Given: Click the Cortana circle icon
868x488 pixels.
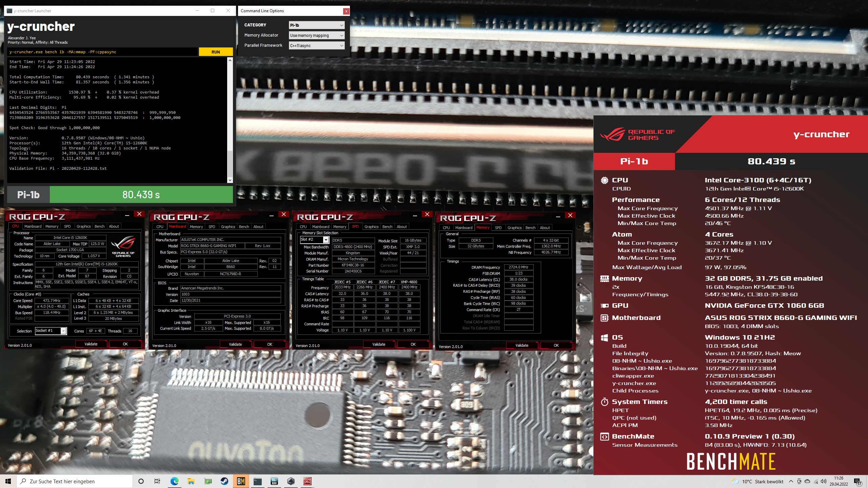Looking at the screenshot, I should click(x=141, y=481).
